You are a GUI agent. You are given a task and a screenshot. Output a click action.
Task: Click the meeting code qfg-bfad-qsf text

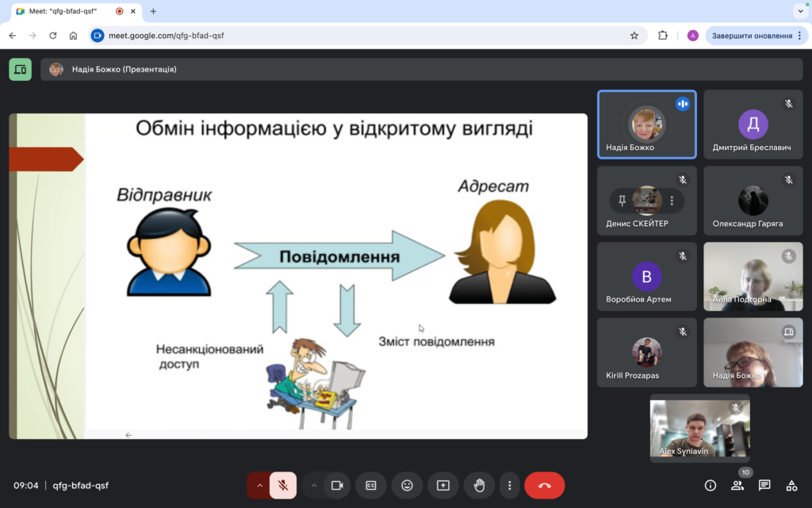pos(81,486)
